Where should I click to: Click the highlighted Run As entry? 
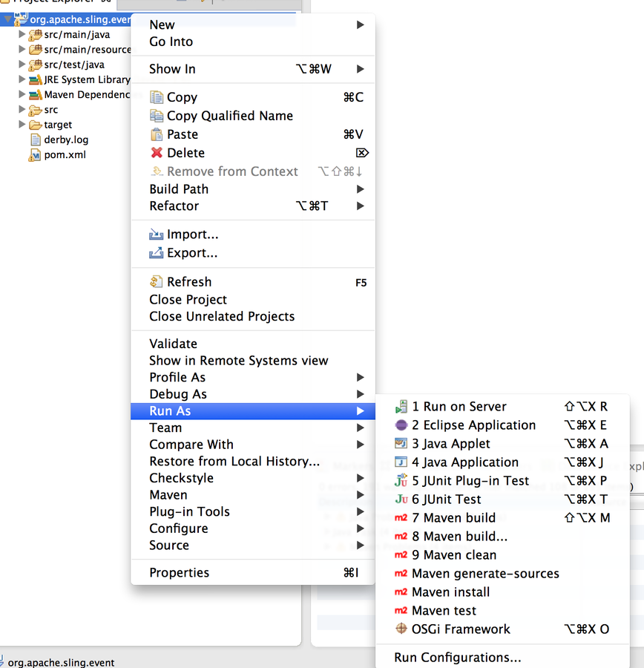pos(253,410)
